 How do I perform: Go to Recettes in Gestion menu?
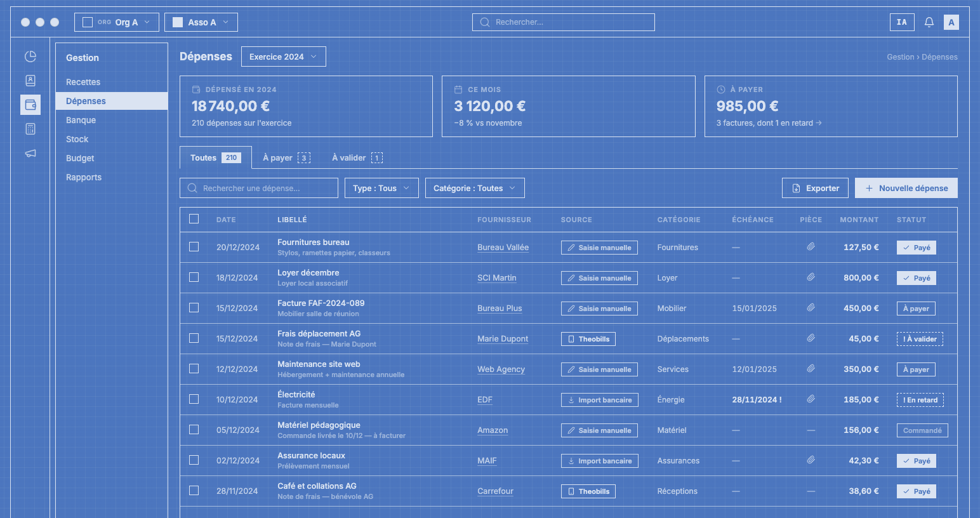[112, 82]
